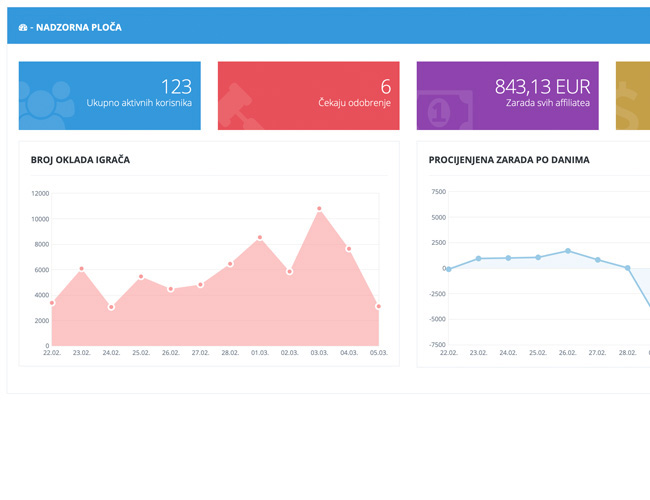Click the 03.03. x-axis label on bets chart

tap(319, 353)
